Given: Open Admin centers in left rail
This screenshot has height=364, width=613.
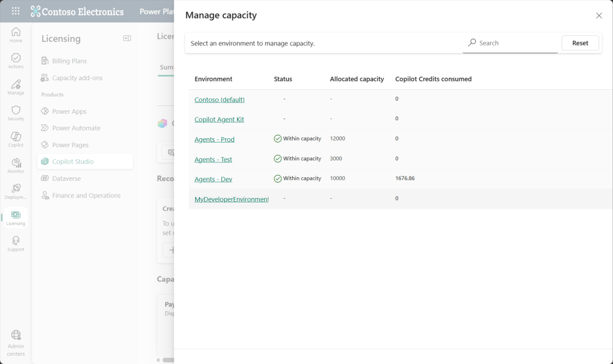Looking at the screenshot, I should (16, 343).
